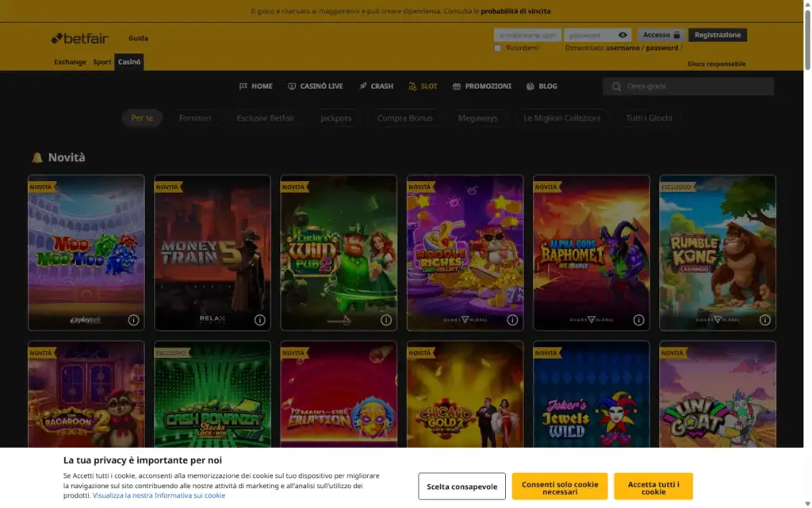
Task: Toggle password visibility eye icon
Action: [x=623, y=35]
